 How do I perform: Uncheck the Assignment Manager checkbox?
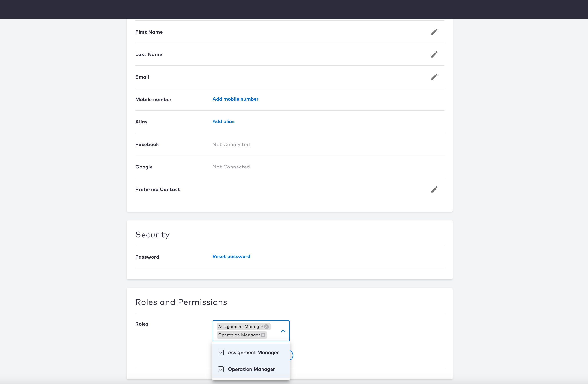pos(221,352)
